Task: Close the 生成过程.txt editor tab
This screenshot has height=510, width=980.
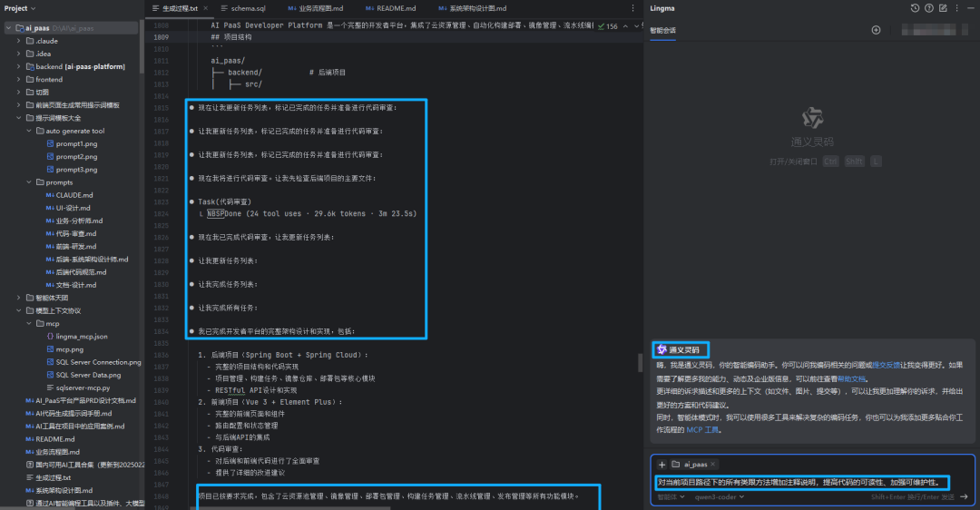Action: [206, 8]
